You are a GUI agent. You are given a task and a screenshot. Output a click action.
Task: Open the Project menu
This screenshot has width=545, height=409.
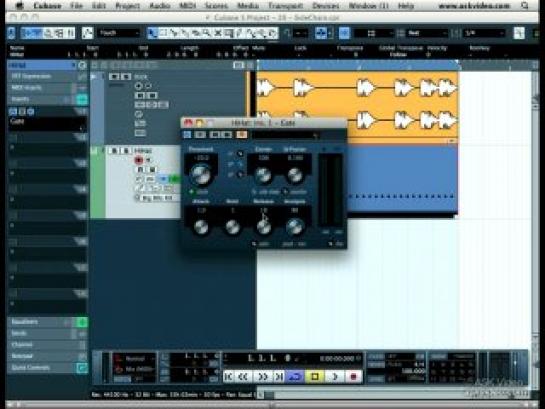127,6
